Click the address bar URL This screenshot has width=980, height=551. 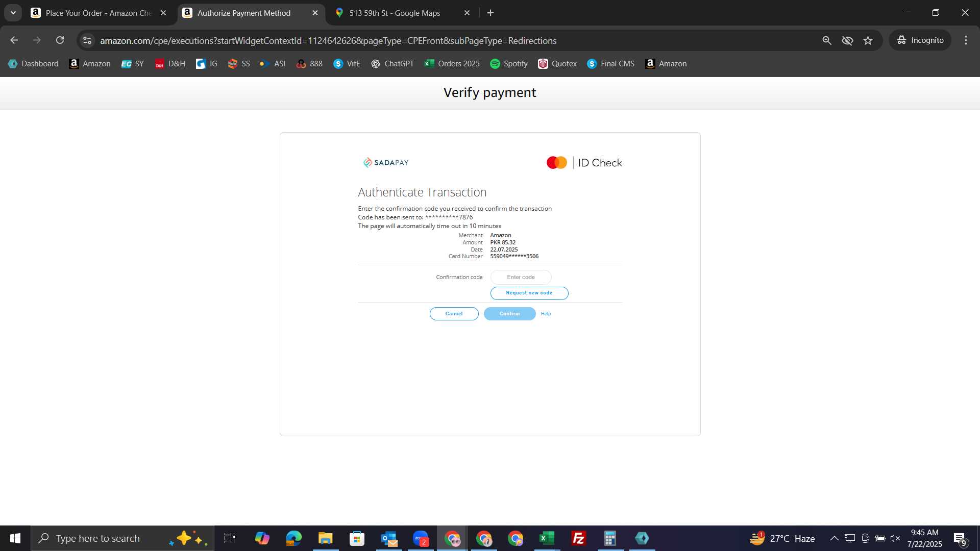328,40
